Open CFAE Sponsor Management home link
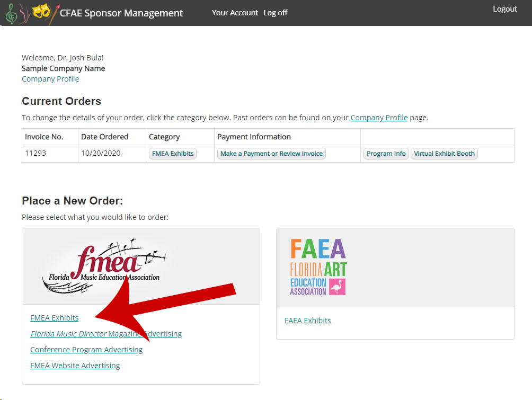Viewport: 532px width, 400px height. coord(121,13)
